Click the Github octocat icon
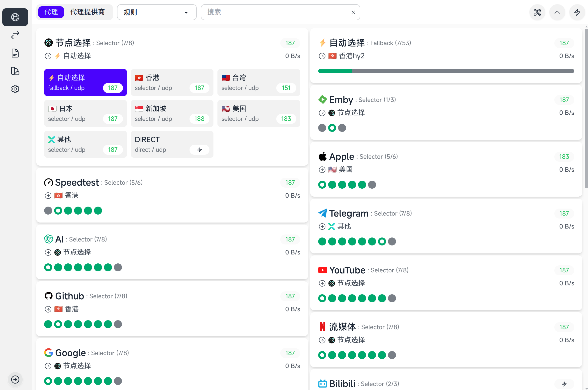The width and height of the screenshot is (588, 390). click(x=49, y=296)
